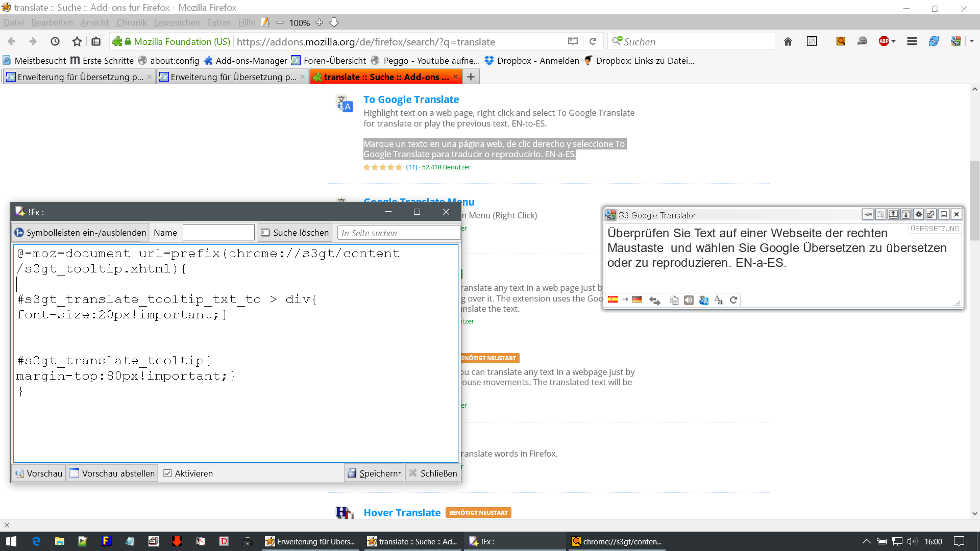
Task: Open the Lesezeichen menu
Action: [177, 22]
